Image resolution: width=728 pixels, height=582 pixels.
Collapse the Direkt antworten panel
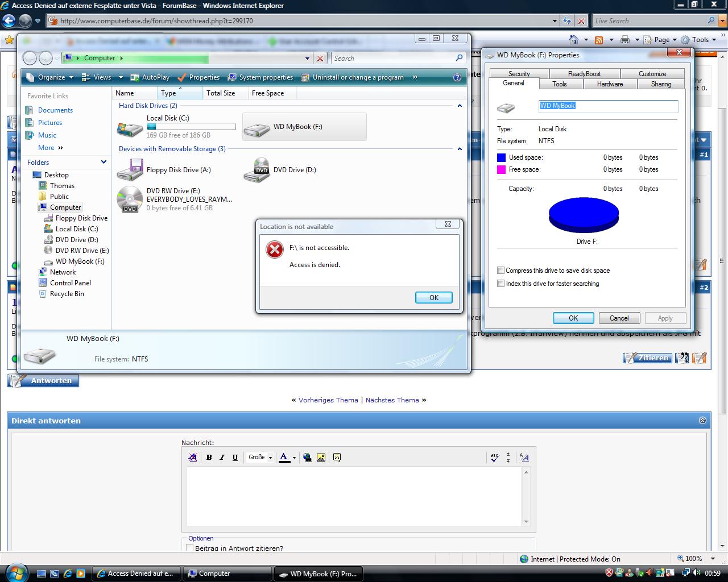click(702, 421)
